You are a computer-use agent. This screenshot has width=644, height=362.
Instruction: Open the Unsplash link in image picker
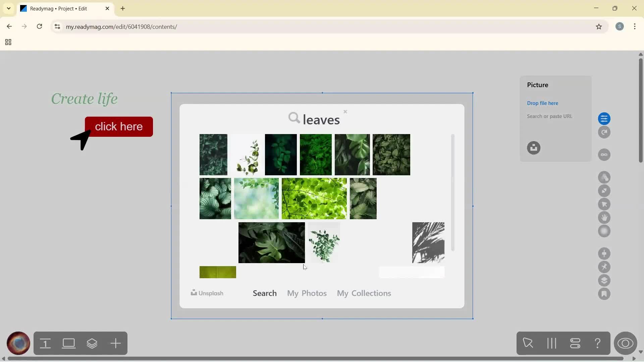pyautogui.click(x=207, y=293)
